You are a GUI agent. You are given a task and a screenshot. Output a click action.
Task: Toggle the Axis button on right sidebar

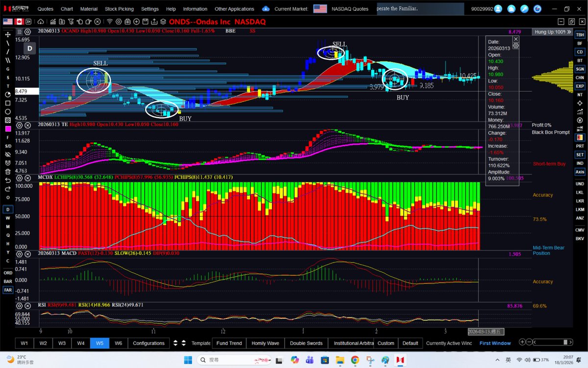click(580, 172)
